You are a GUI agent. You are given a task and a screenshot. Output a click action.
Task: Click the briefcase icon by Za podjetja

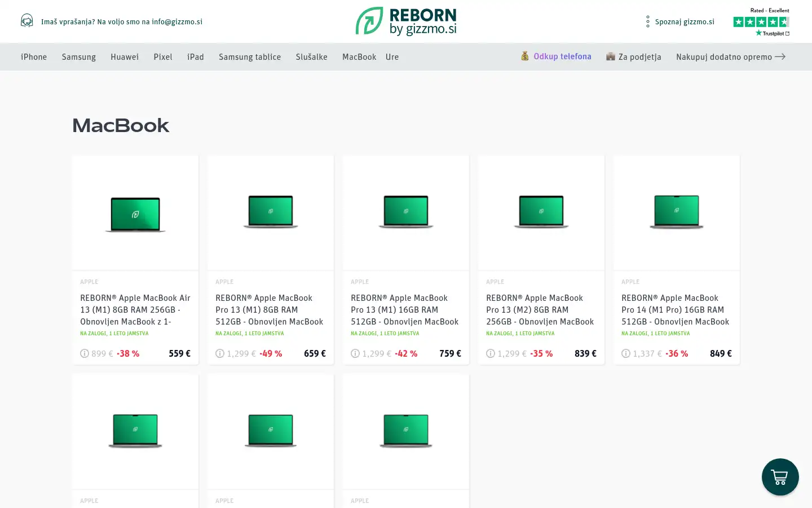(610, 56)
